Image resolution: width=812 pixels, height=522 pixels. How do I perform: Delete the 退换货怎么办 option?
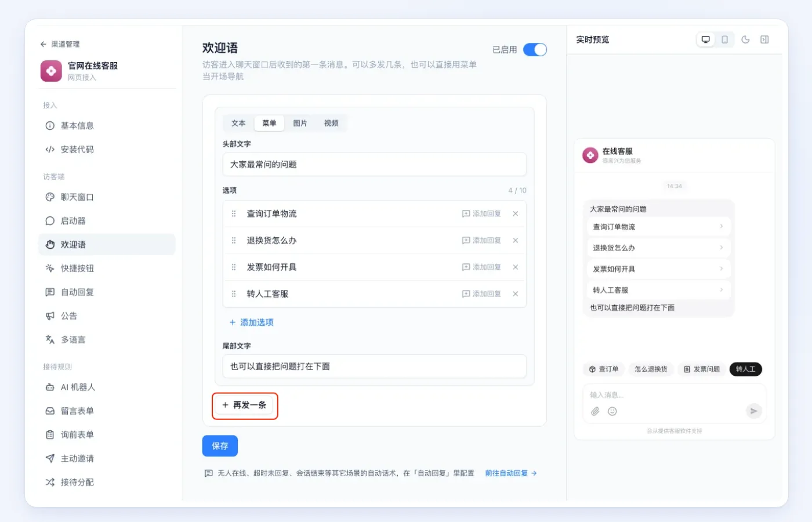(515, 240)
